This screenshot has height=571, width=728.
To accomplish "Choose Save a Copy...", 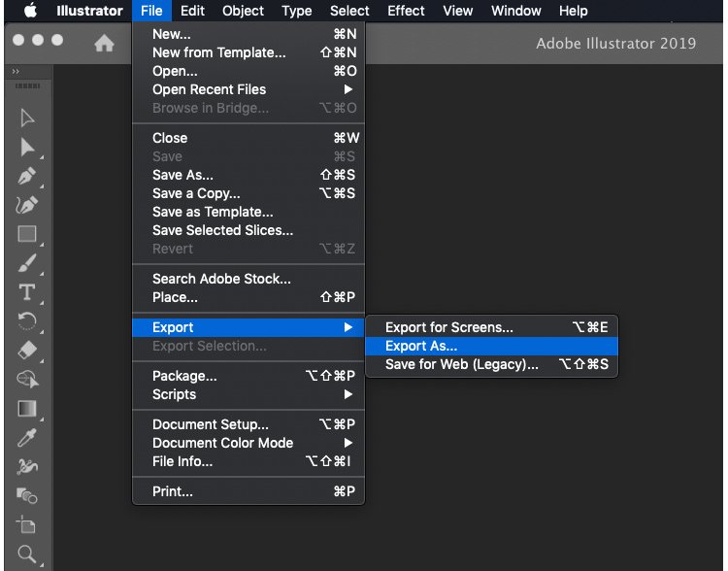I will coord(248,193).
